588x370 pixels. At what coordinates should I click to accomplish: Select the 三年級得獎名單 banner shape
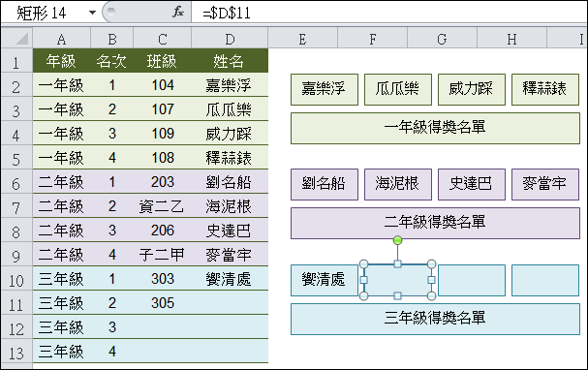click(x=435, y=319)
